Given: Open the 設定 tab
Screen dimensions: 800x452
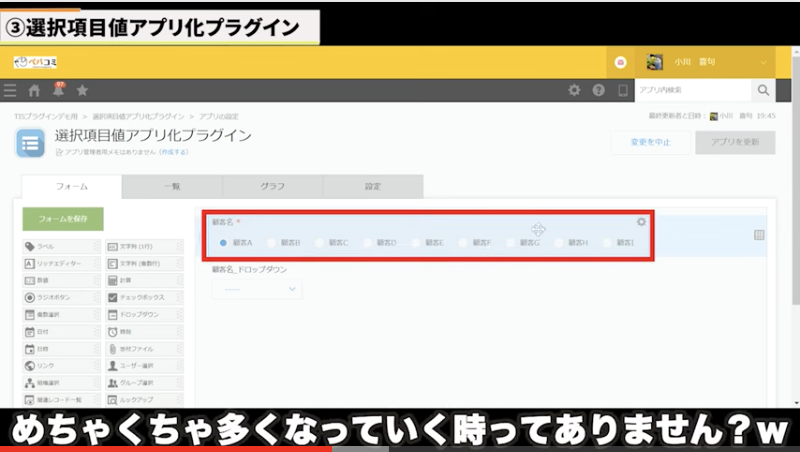Looking at the screenshot, I should (x=372, y=186).
